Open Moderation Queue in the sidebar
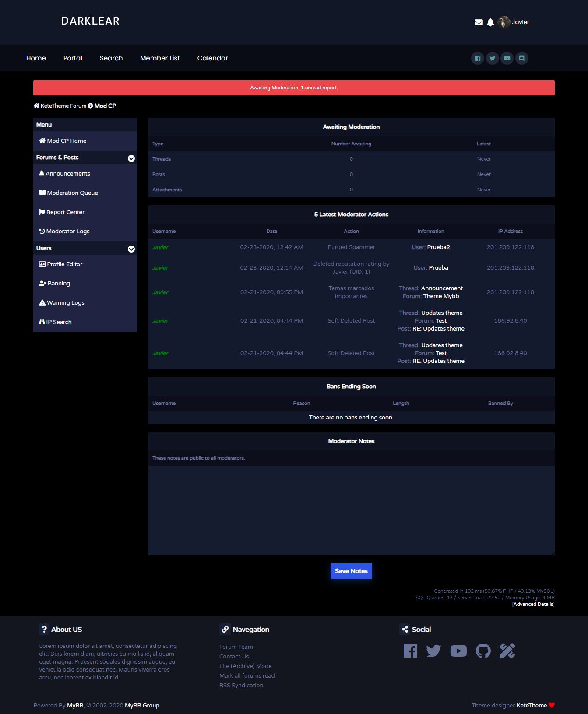 click(85, 193)
